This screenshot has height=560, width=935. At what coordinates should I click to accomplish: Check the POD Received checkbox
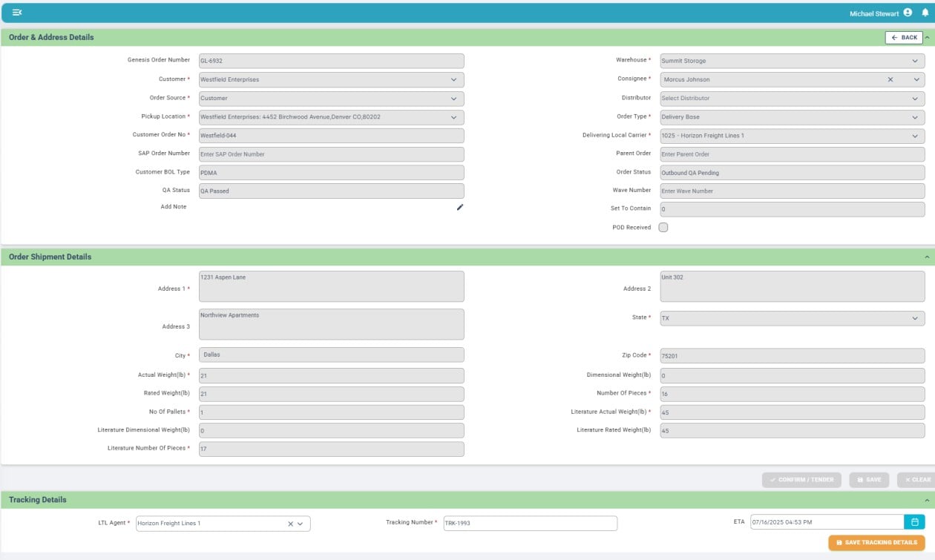663,228
